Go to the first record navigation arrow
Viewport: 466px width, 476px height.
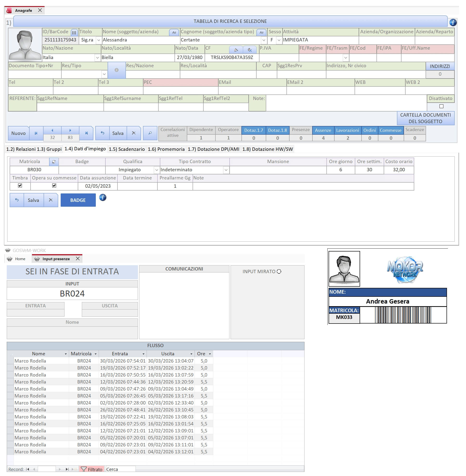tap(36, 133)
